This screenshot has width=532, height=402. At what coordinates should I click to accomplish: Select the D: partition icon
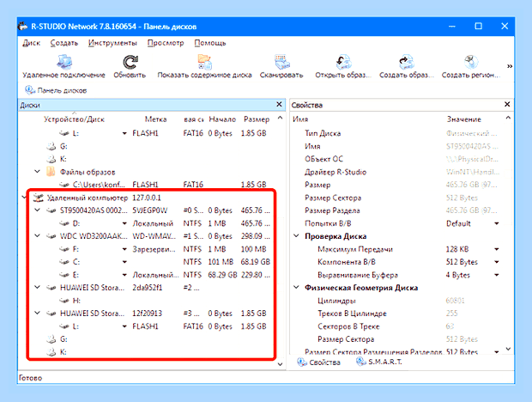tap(64, 223)
